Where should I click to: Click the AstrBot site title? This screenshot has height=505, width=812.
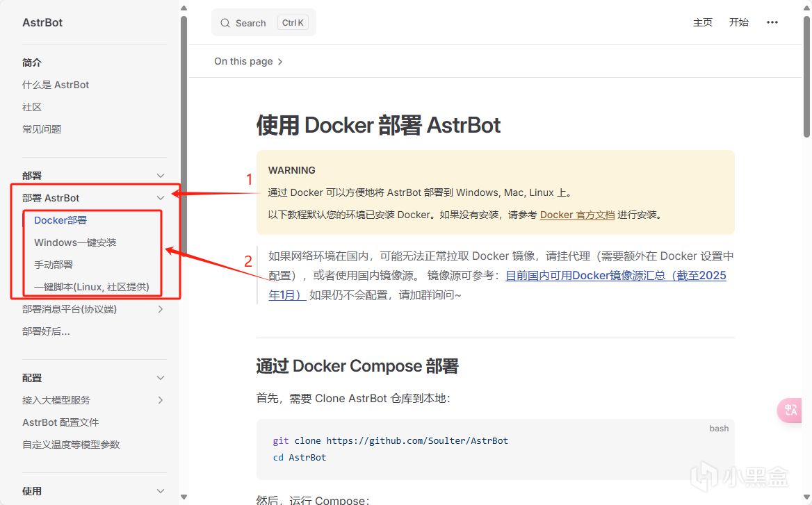42,23
